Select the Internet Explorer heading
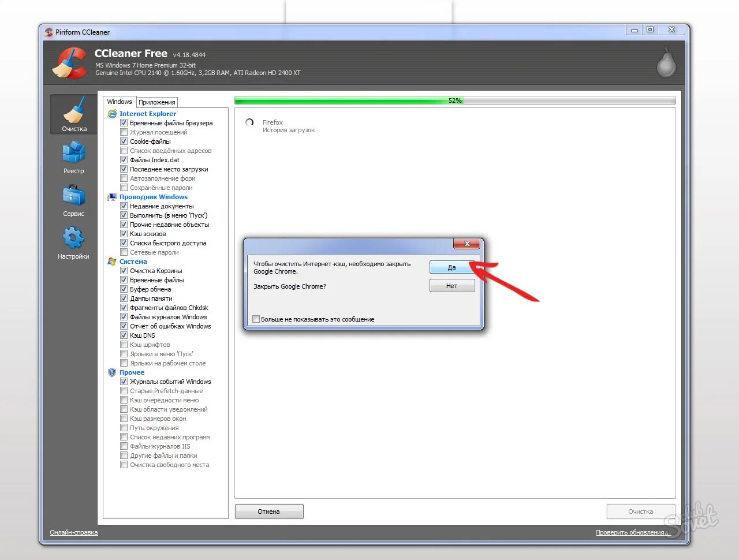Image resolution: width=739 pixels, height=560 pixels. click(148, 114)
